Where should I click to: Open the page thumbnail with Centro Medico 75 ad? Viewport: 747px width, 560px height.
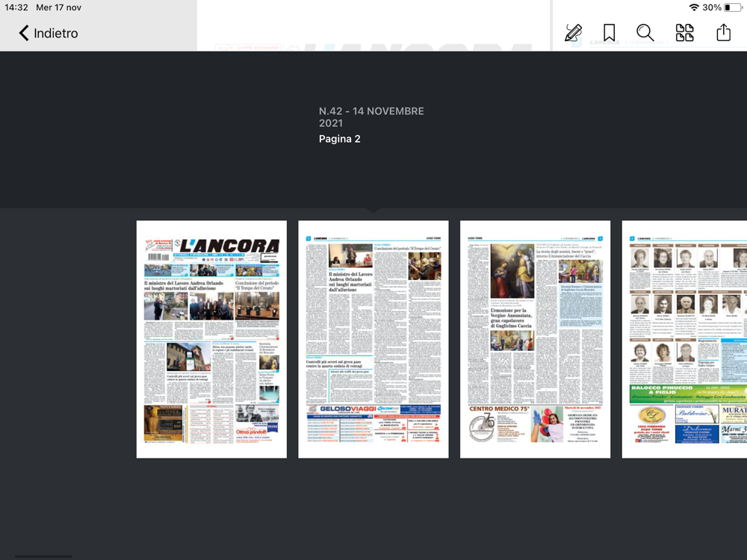(x=535, y=339)
